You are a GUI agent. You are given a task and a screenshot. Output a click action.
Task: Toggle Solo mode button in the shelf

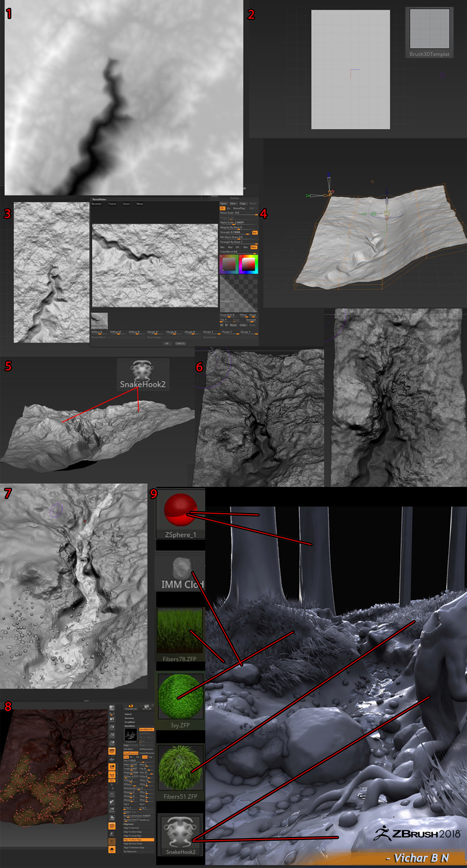(112, 849)
